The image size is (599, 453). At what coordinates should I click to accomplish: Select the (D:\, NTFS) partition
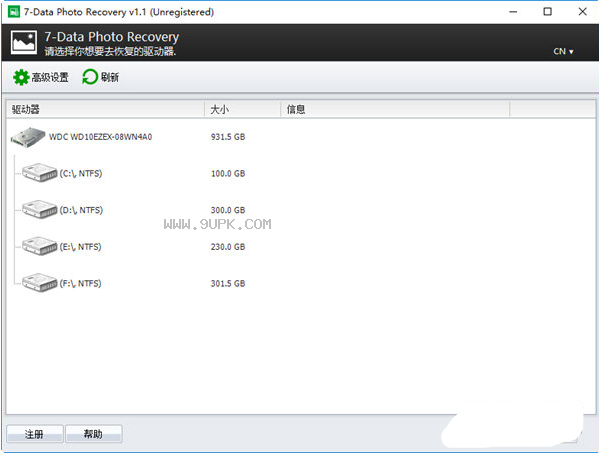pos(81,210)
